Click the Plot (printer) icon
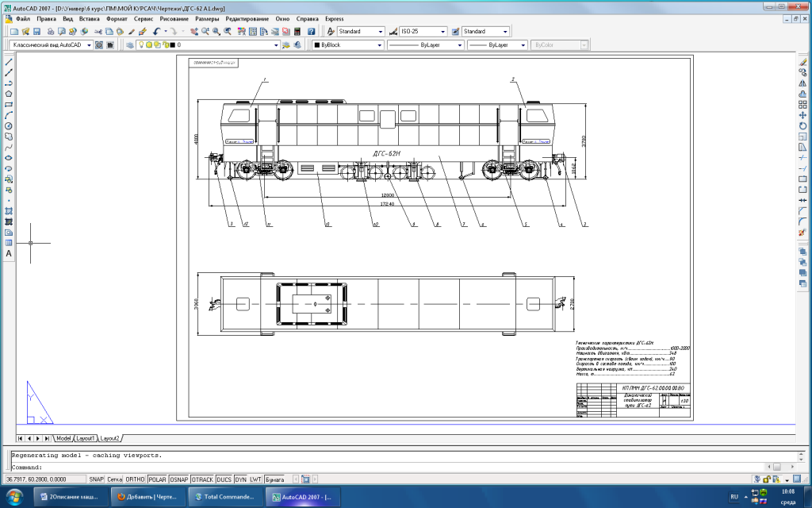The width and height of the screenshot is (812, 508). click(51, 32)
